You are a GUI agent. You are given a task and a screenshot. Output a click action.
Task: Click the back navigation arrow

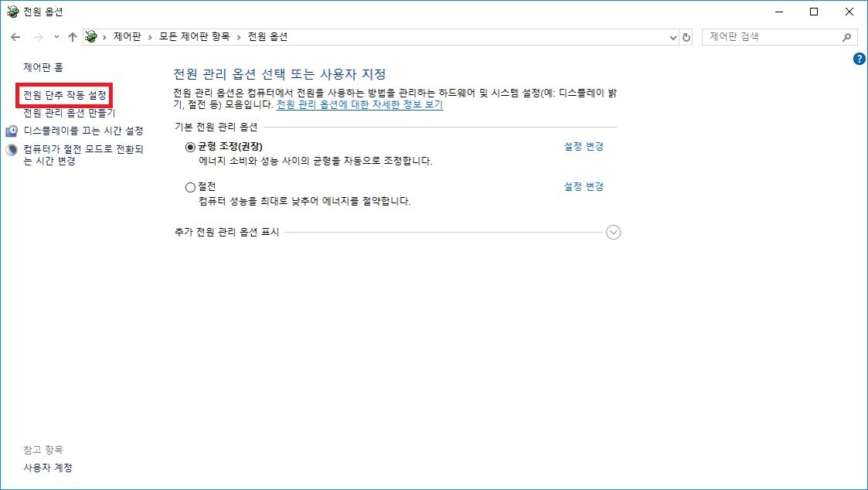pyautogui.click(x=15, y=37)
